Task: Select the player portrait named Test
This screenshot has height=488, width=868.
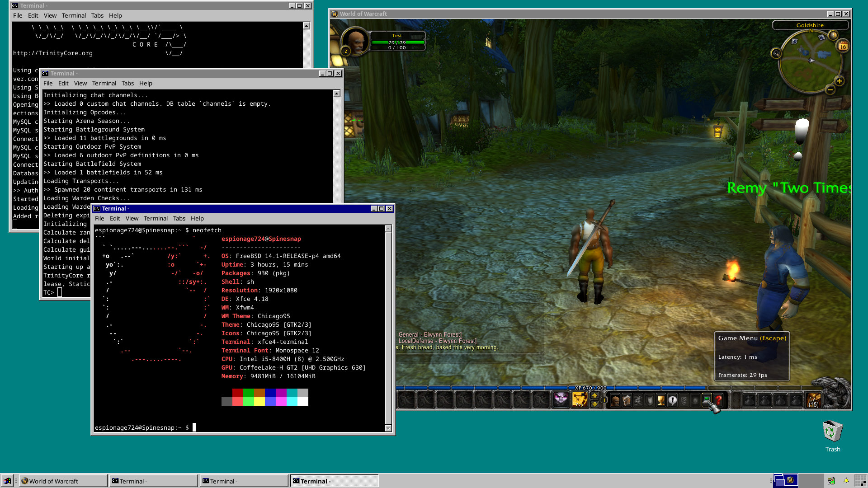Action: point(355,41)
